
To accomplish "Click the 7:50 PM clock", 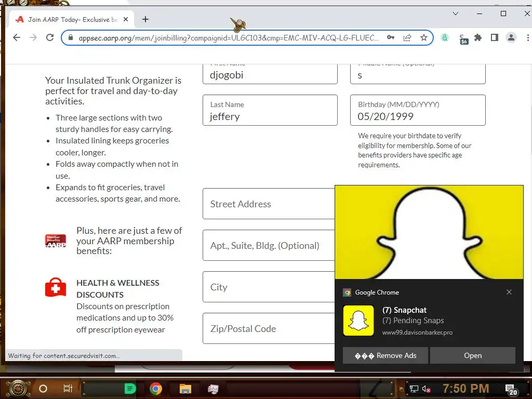I will pos(466,388).
